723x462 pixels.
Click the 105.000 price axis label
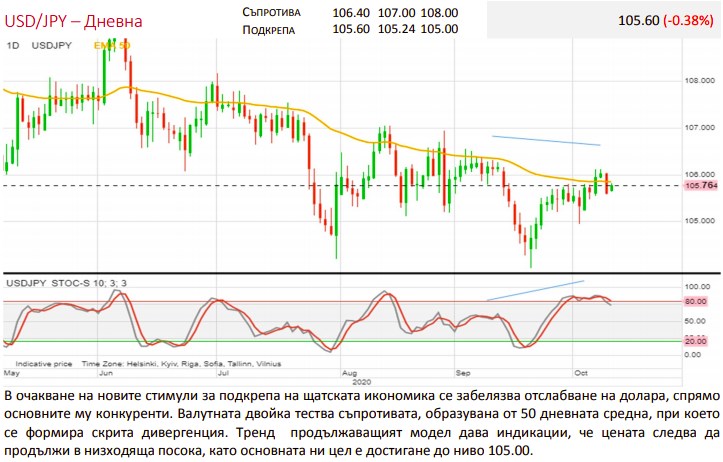pos(700,221)
